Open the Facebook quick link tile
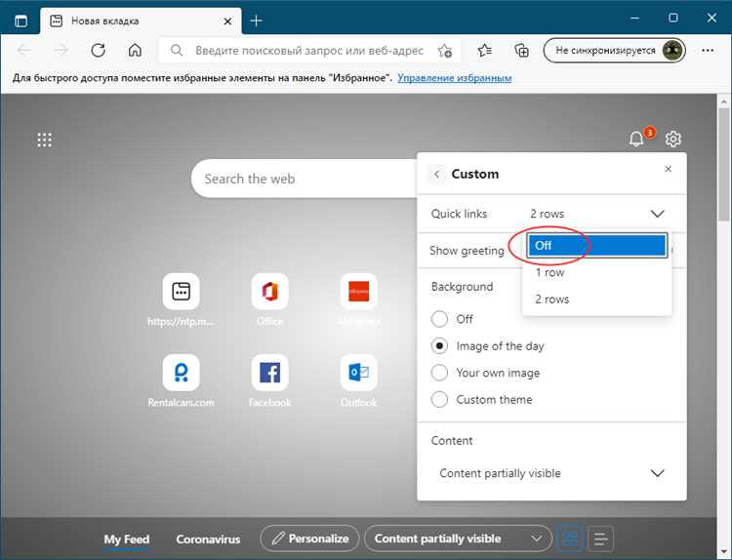The width and height of the screenshot is (732, 560). pos(269,373)
